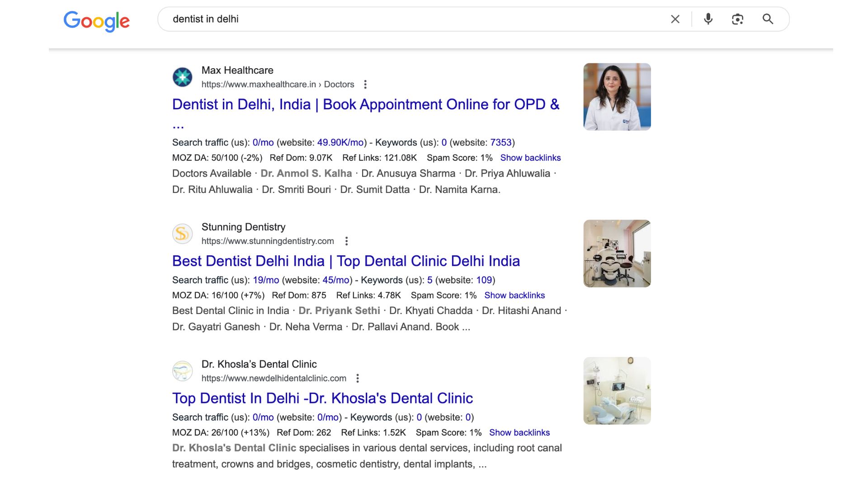Open the dental chair thumbnail for Stunning Dentistry
Image resolution: width=868 pixels, height=488 pixels.
[617, 253]
